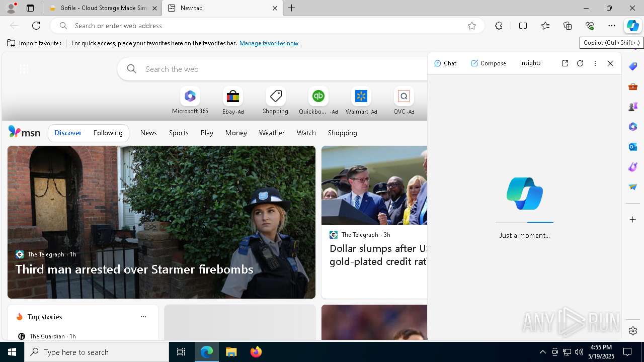Switch to the Compose tab
Screen dimensions: 644x362
click(x=489, y=63)
